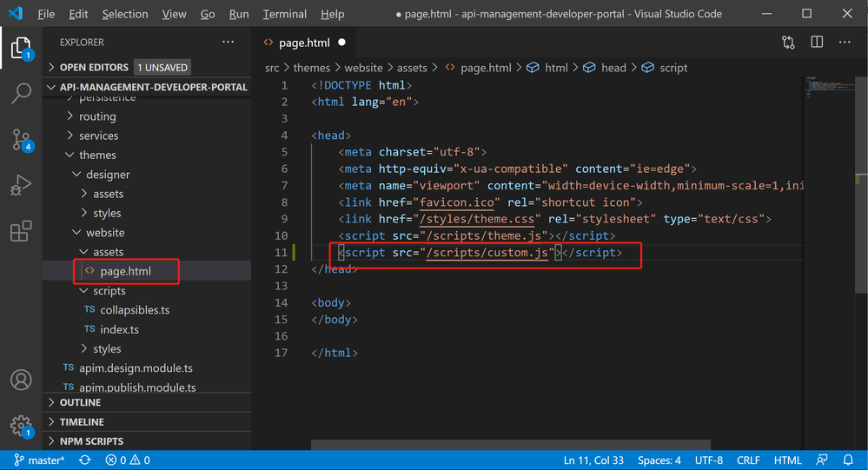
Task: Click the script breadcrumb segment
Action: pyautogui.click(x=665, y=68)
